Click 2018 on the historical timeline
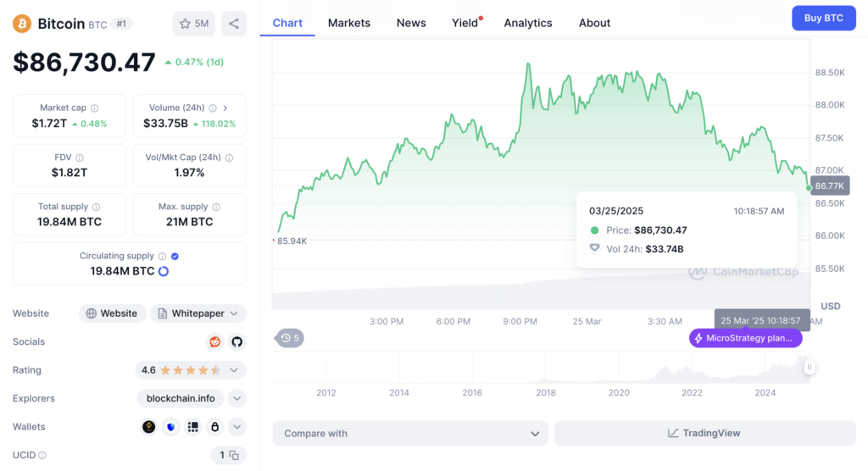Image resolution: width=868 pixels, height=471 pixels. pyautogui.click(x=546, y=392)
